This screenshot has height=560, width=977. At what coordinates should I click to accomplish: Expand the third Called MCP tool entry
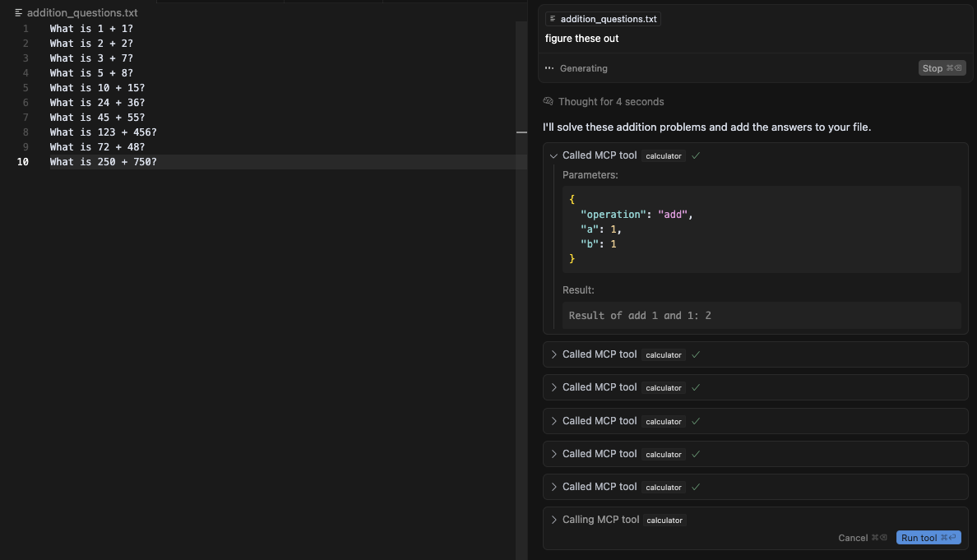pos(553,387)
